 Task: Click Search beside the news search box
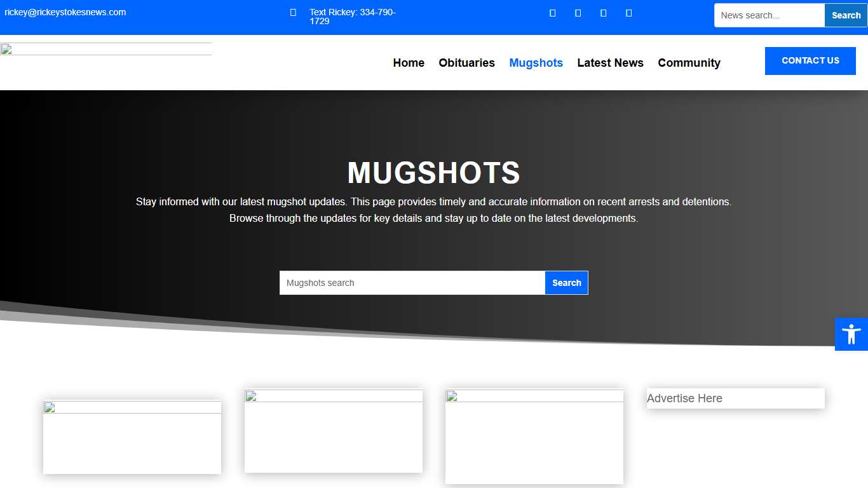click(x=845, y=15)
